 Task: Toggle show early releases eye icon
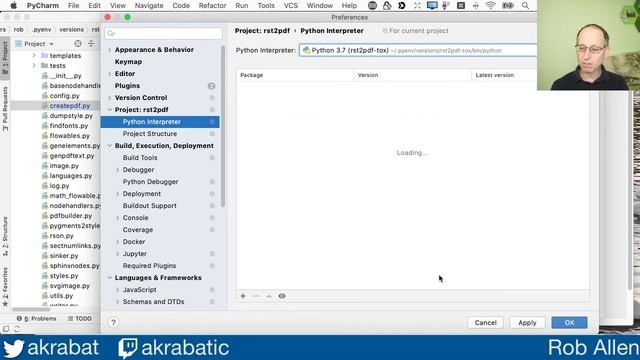(282, 296)
